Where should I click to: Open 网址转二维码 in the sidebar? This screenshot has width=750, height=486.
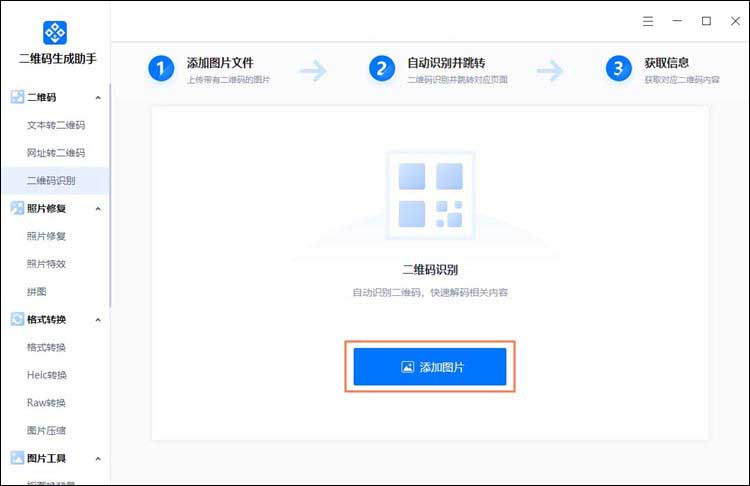click(55, 153)
